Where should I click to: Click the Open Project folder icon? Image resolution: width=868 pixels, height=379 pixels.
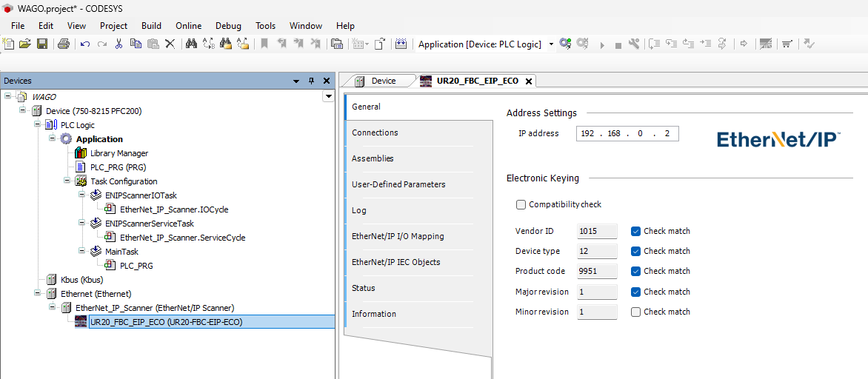click(x=25, y=44)
